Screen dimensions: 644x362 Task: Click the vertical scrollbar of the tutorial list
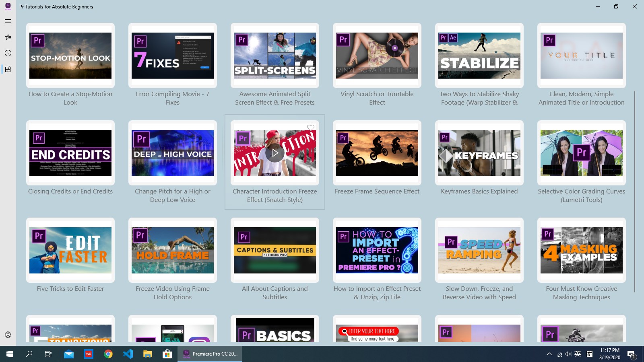(635, 191)
